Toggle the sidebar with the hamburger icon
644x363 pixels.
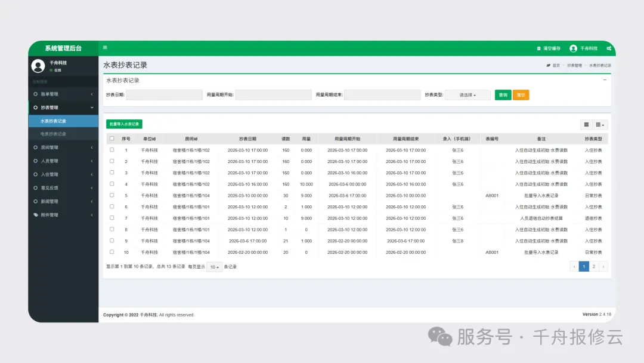[x=106, y=48]
